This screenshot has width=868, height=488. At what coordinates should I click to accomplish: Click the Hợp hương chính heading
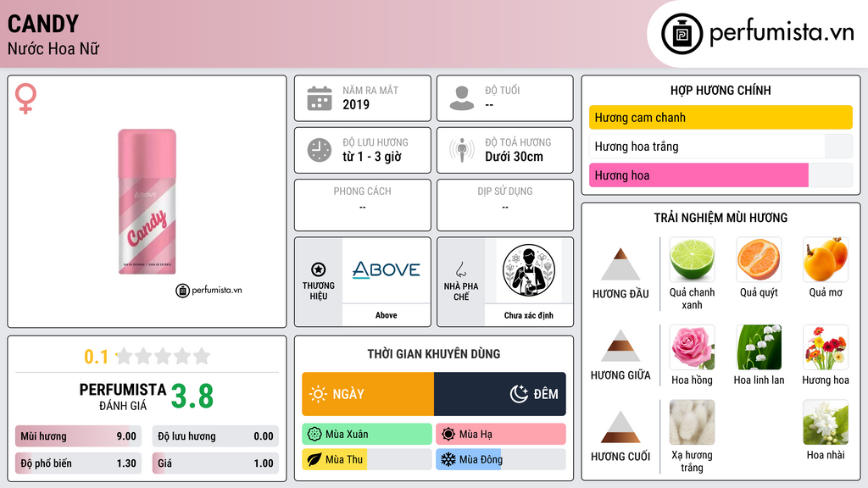[721, 90]
